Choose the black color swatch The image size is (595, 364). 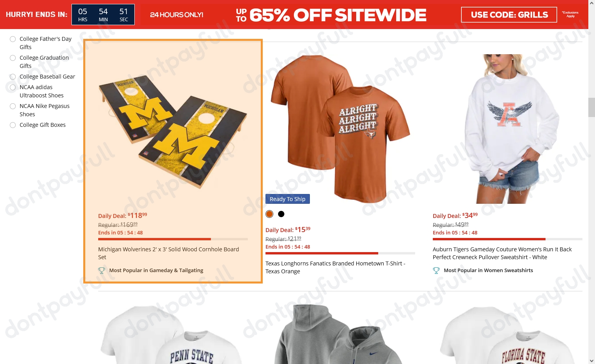tap(281, 214)
